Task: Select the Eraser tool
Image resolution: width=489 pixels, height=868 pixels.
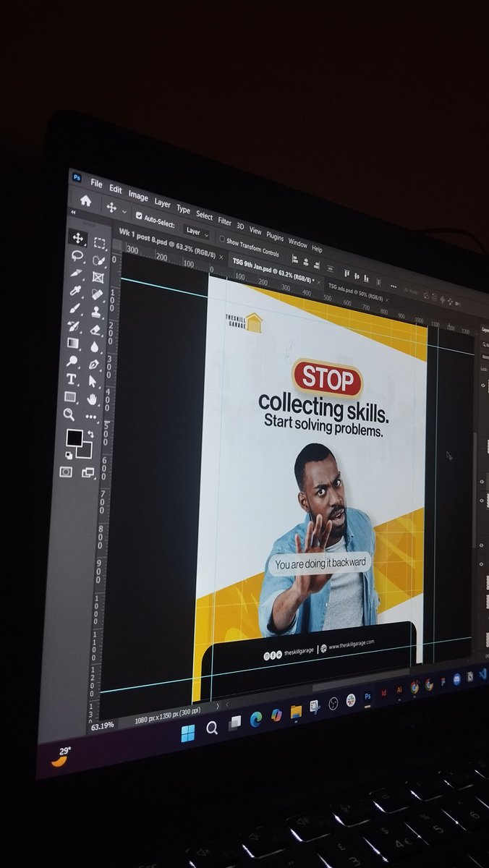Action: [95, 330]
